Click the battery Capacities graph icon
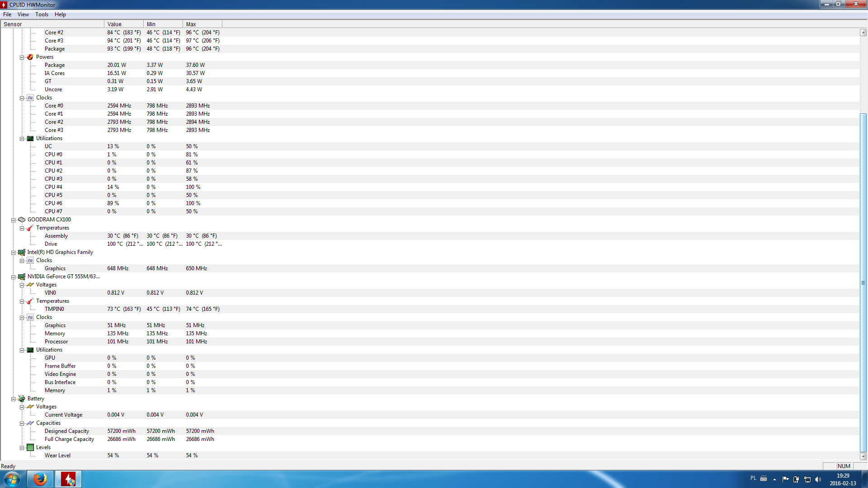 point(30,423)
